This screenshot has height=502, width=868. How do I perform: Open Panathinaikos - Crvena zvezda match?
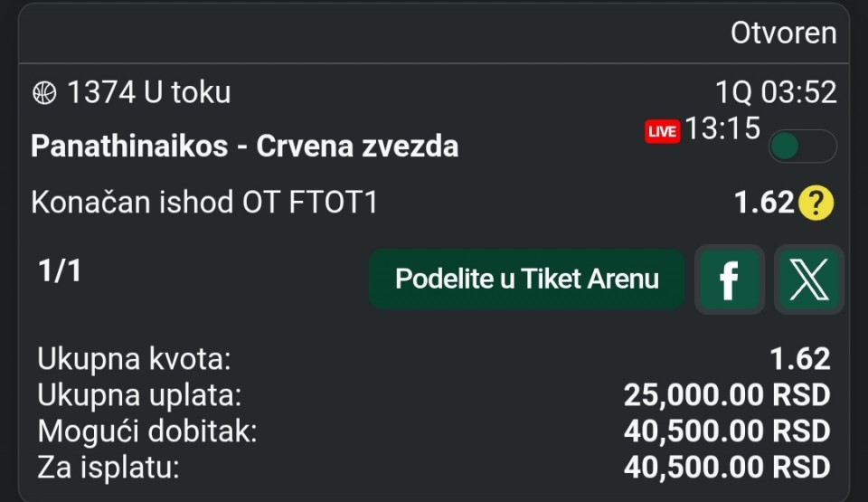[x=244, y=147]
